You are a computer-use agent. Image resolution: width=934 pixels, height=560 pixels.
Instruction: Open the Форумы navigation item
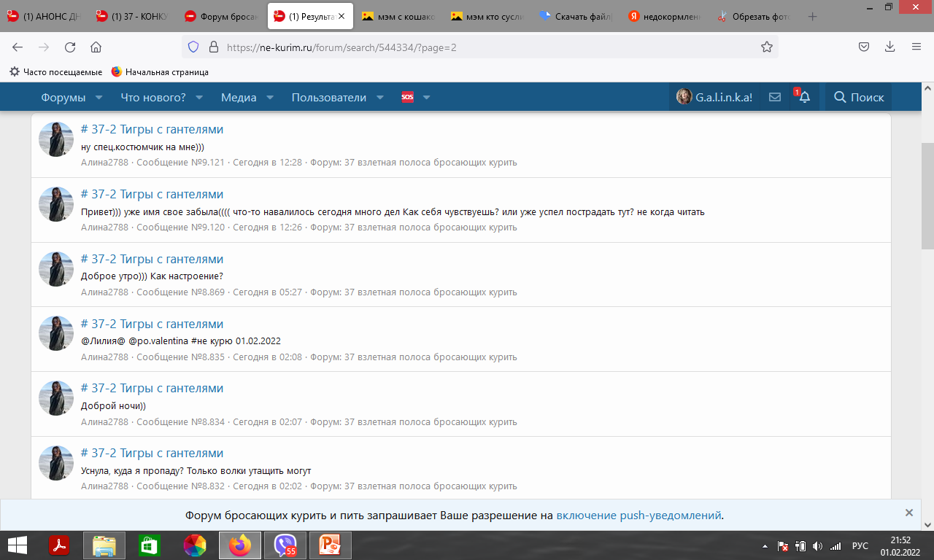[x=63, y=97]
